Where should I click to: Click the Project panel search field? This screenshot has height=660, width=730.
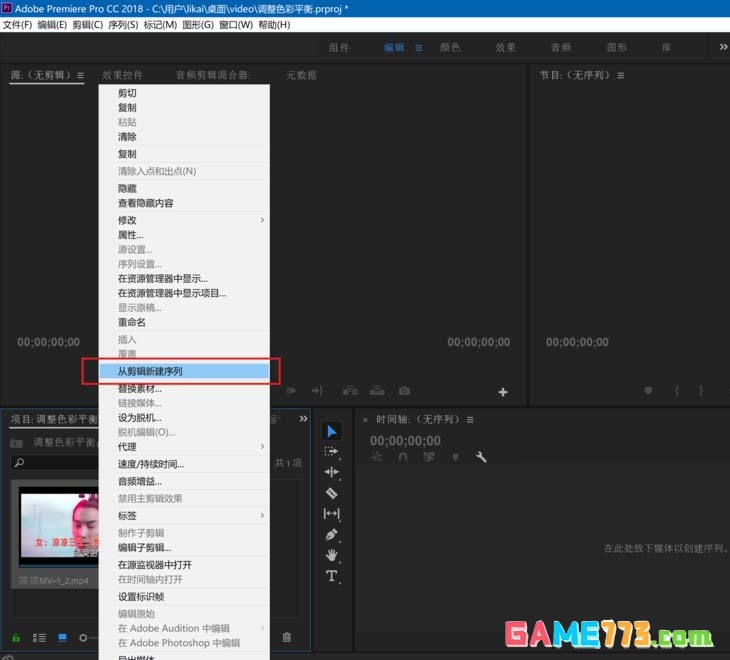click(55, 463)
